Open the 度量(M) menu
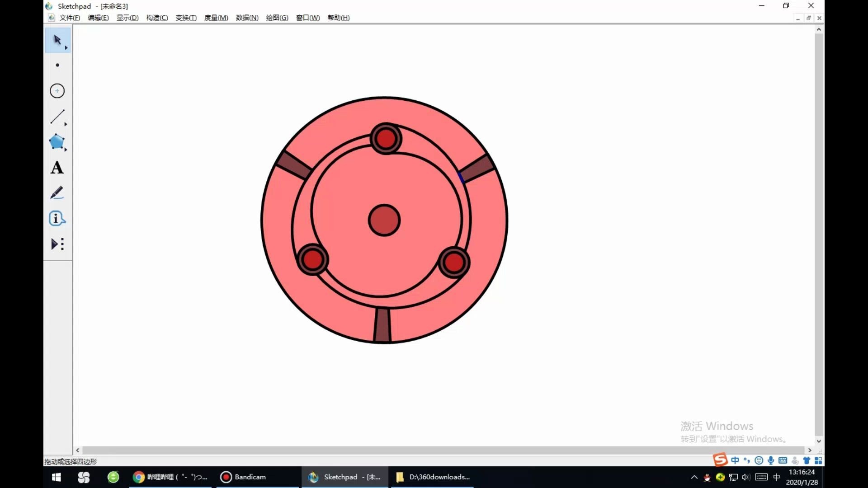Screen dimensions: 868x488 216,18
